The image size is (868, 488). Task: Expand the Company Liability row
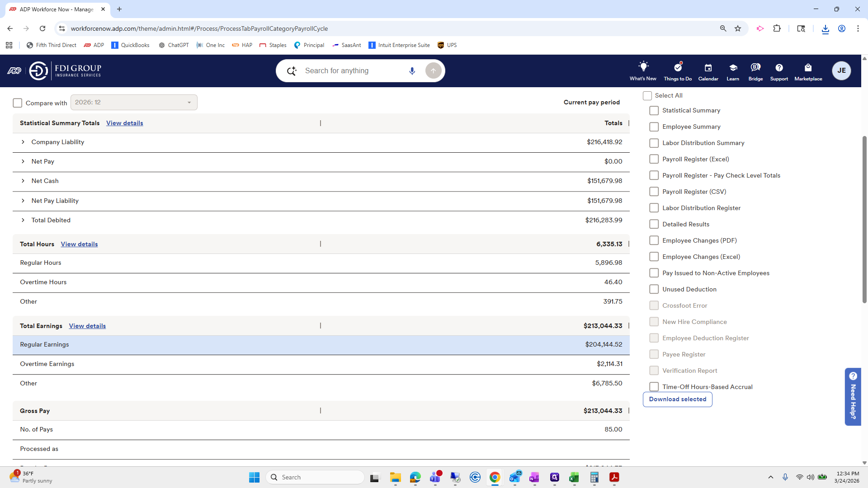click(x=23, y=142)
